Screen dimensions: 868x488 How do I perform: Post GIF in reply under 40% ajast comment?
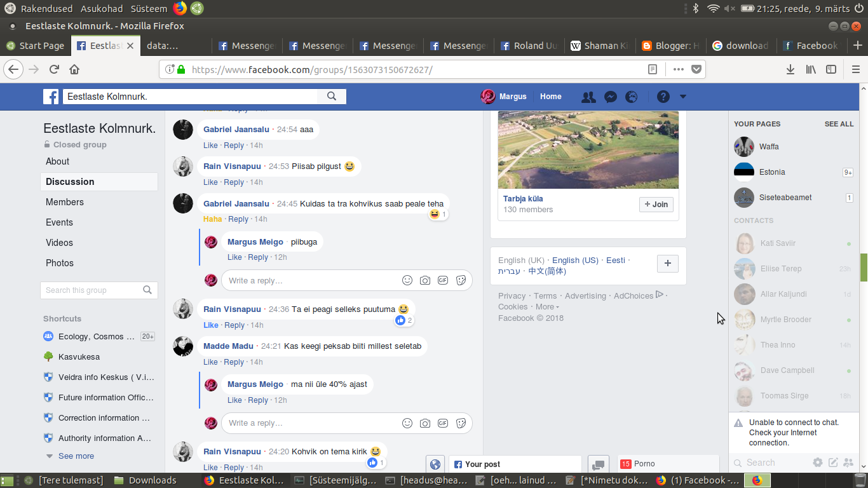pos(443,423)
